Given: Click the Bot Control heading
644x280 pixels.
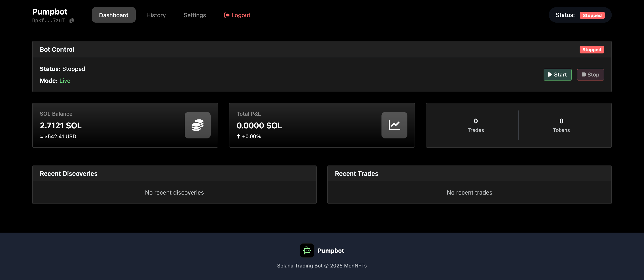Looking at the screenshot, I should tap(57, 49).
